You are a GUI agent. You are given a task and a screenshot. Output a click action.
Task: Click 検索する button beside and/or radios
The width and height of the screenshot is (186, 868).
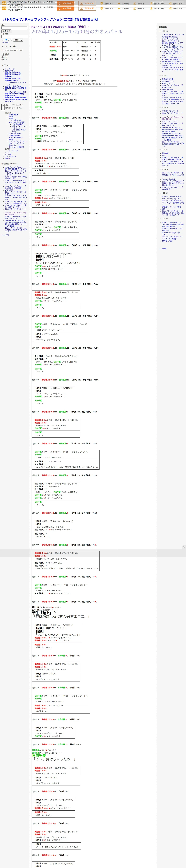(18, 40)
